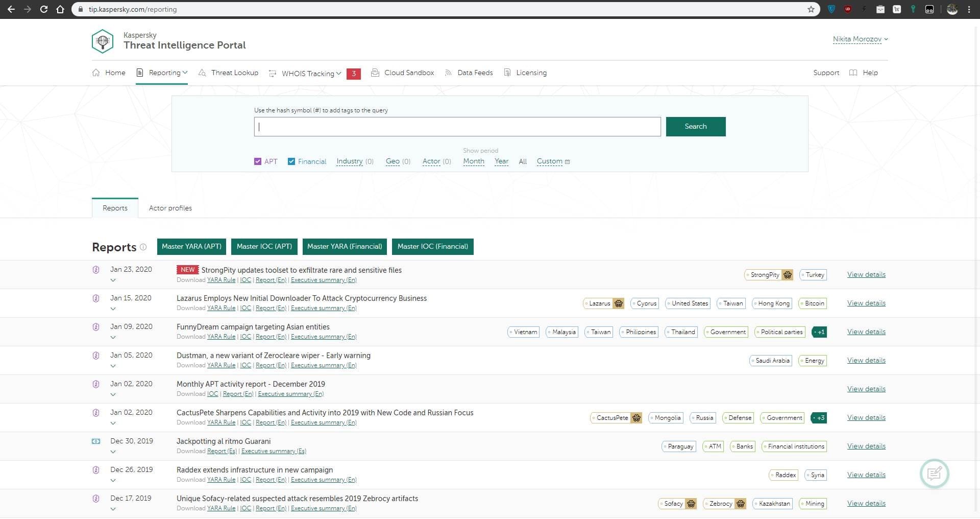
Task: Go to the Home menu item
Action: pyautogui.click(x=109, y=73)
